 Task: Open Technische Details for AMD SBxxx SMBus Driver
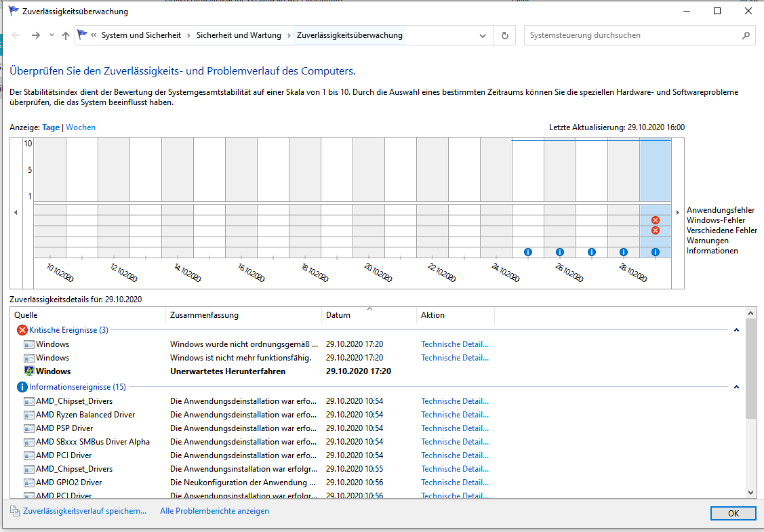pos(455,442)
